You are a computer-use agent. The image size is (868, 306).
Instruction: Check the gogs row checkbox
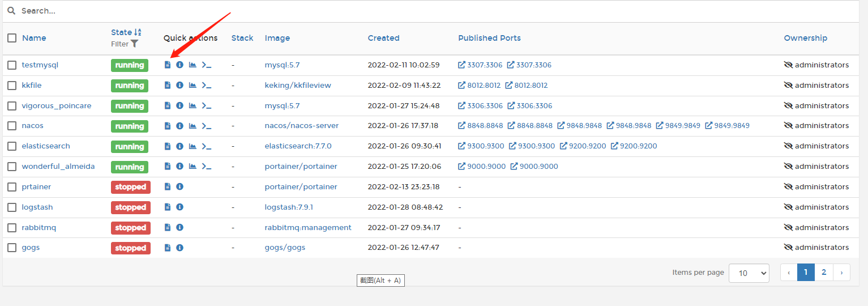(x=12, y=248)
